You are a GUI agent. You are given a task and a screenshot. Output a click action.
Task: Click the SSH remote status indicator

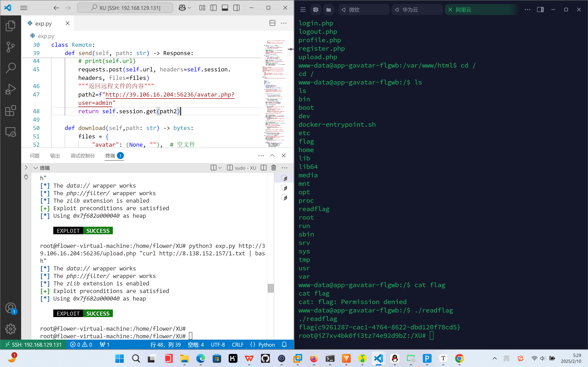[33, 345]
